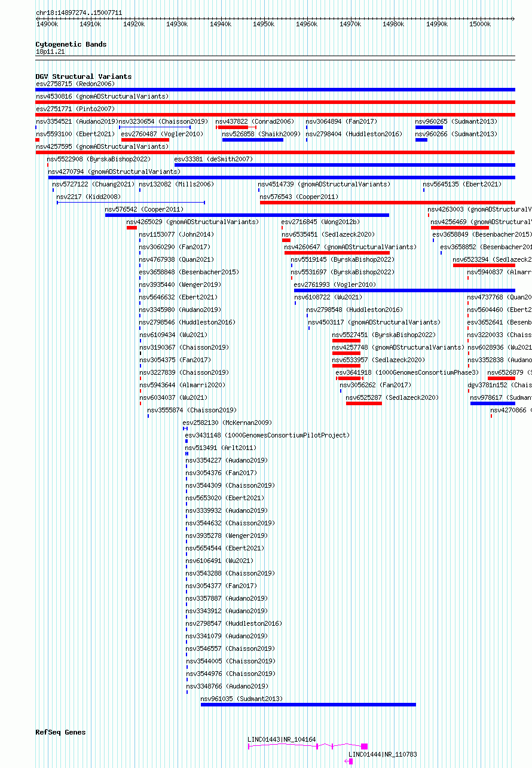Click the red bar under nsv5527451 (ByrskaBishop2022)

347,341
